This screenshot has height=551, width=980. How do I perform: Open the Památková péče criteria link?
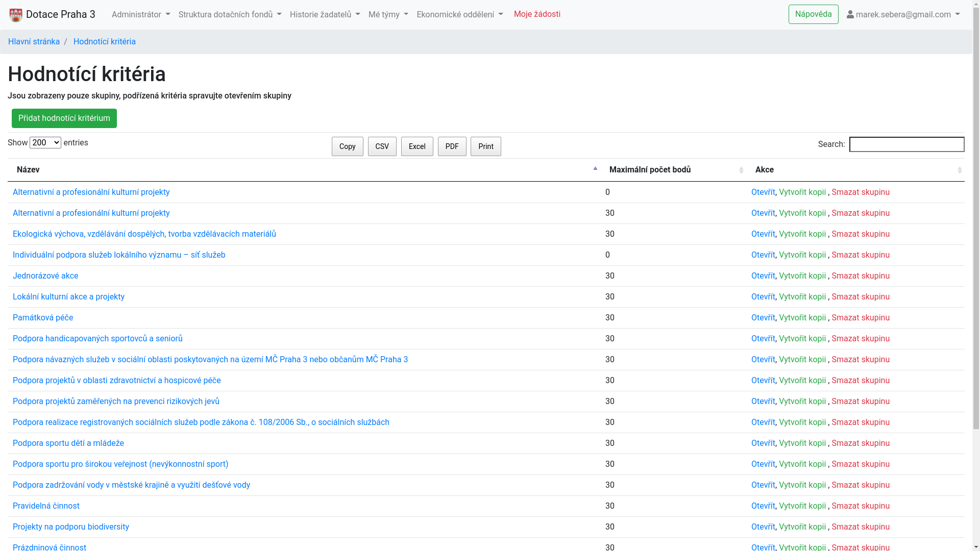[43, 318]
